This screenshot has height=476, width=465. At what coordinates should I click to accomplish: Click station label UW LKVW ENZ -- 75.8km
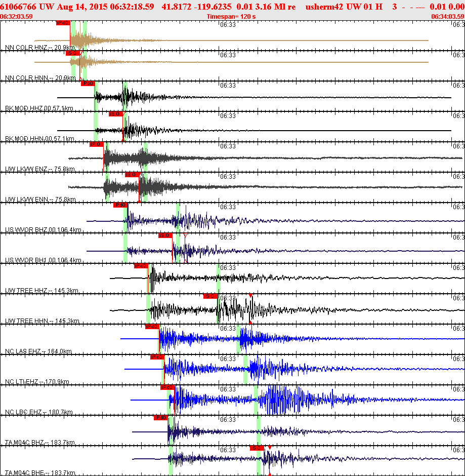40,169
